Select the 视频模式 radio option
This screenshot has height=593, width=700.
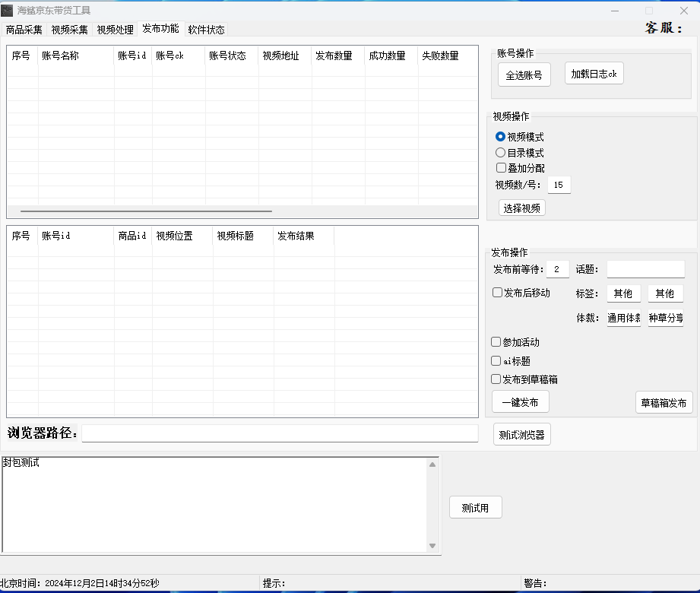[x=500, y=137]
